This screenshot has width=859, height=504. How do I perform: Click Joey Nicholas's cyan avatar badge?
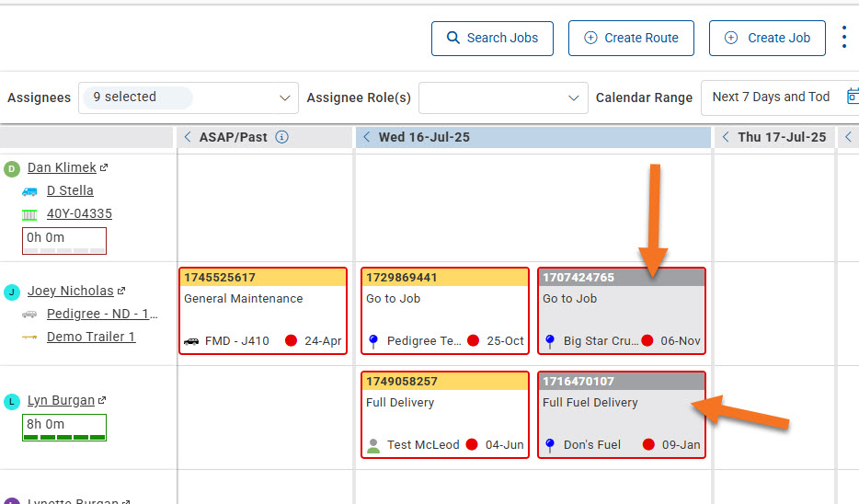pyautogui.click(x=12, y=292)
